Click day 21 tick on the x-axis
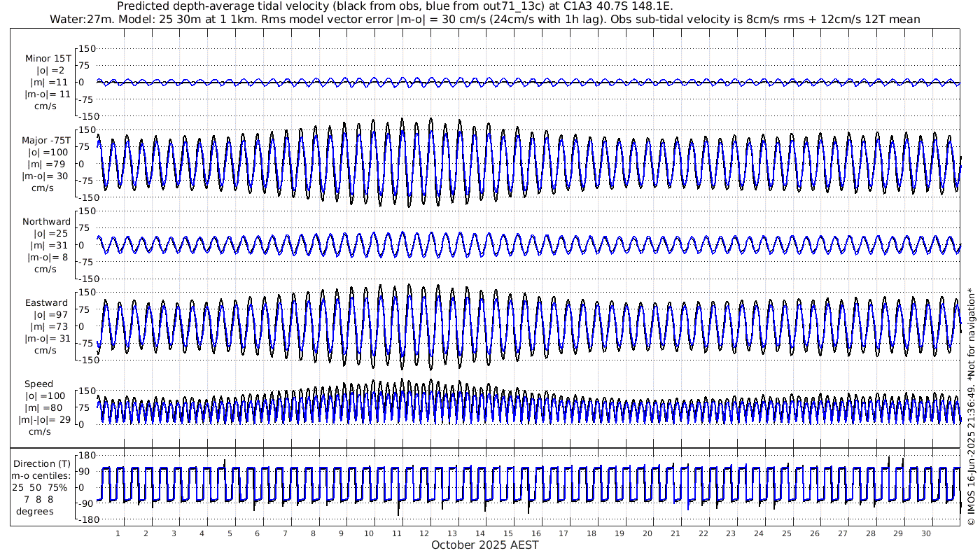The image size is (980, 560). coord(675,533)
